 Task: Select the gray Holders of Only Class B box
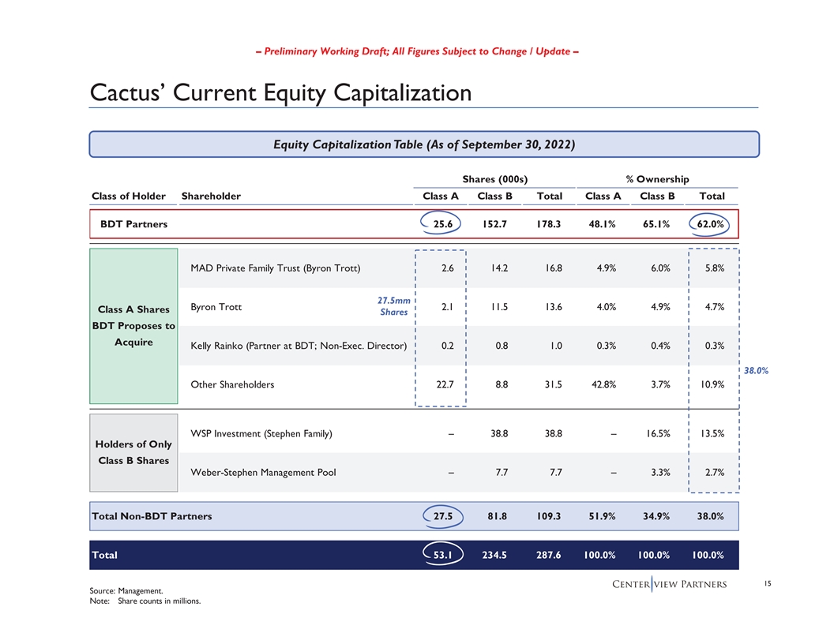click(133, 453)
